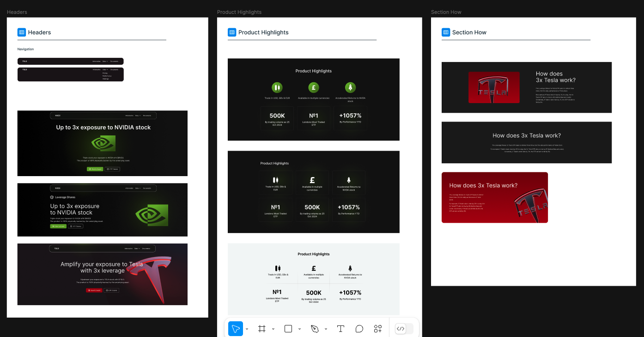Click rocket icon in light highlights card
The width and height of the screenshot is (644, 337).
coord(350,268)
